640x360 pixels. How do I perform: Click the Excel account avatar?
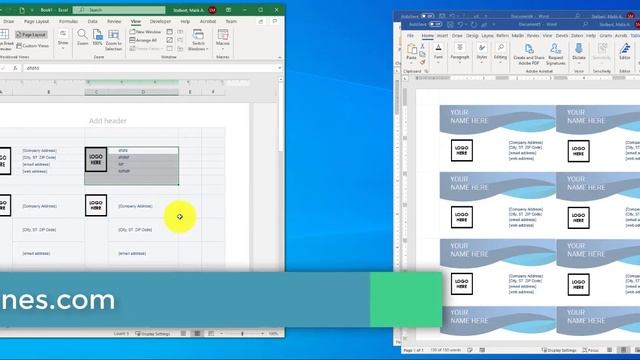[212, 10]
